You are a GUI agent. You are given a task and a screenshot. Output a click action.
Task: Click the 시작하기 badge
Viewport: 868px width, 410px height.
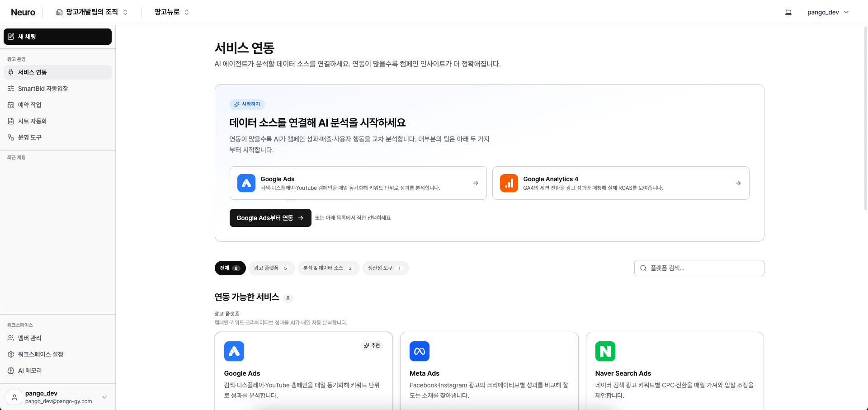[x=247, y=104]
